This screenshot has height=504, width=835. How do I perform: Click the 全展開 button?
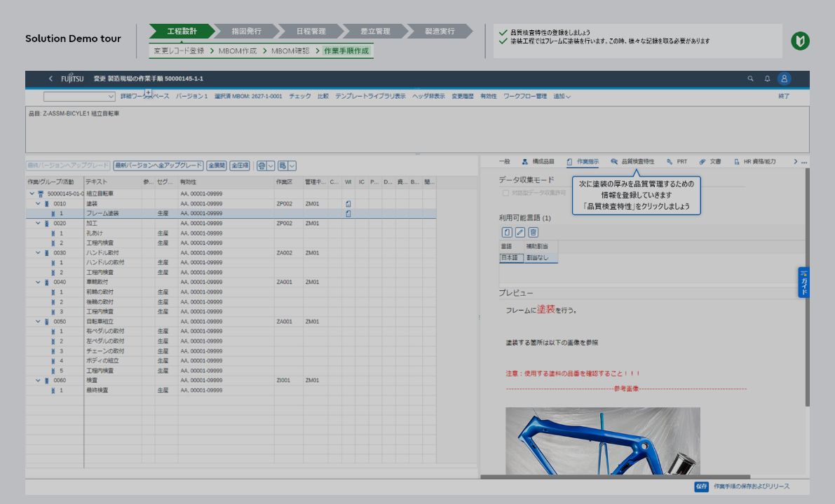[x=216, y=165]
